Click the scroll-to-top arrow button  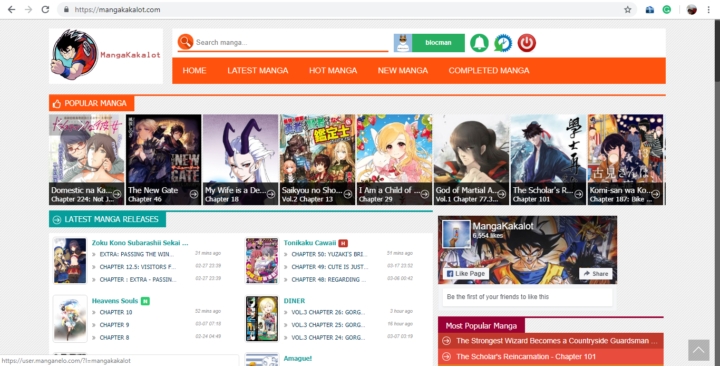pos(698,350)
